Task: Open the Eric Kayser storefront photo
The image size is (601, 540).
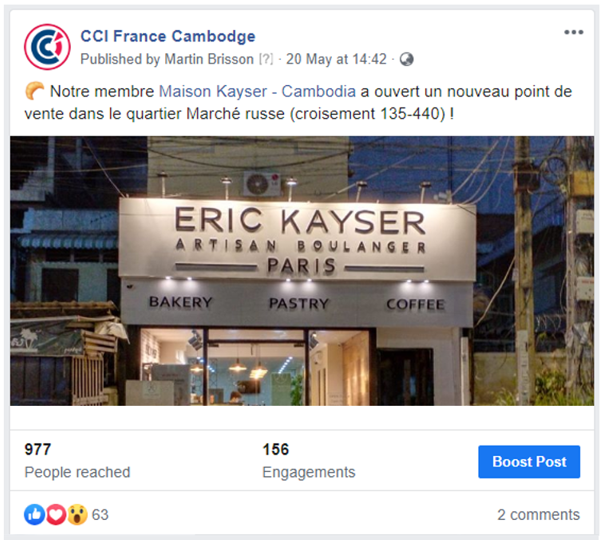Action: click(x=302, y=271)
